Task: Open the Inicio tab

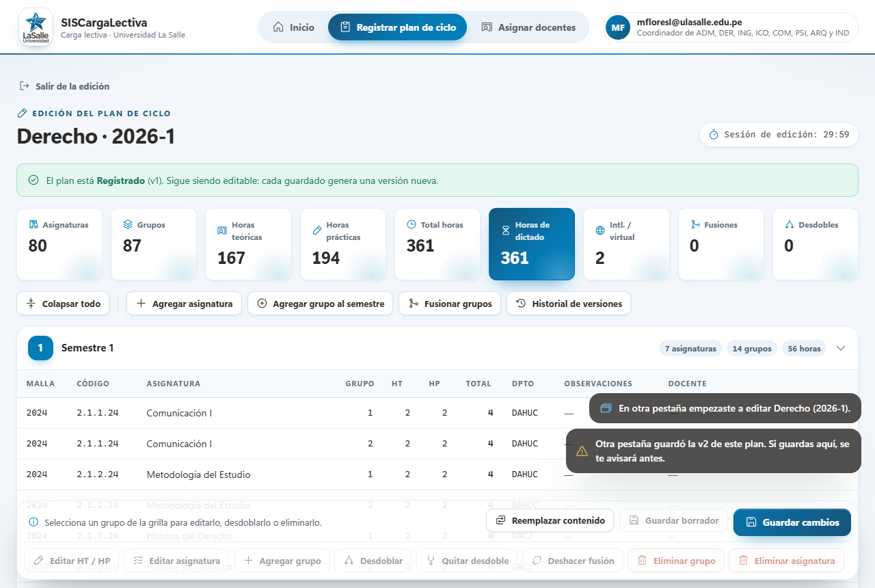Action: point(294,27)
